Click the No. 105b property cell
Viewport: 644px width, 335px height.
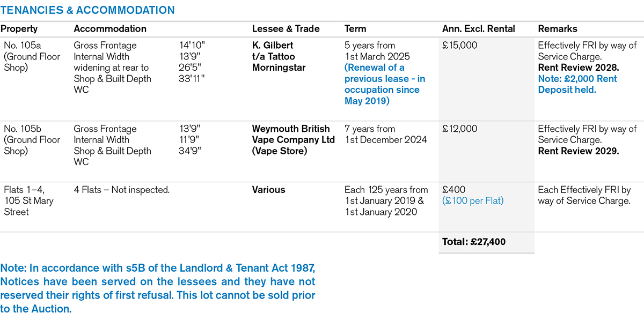(x=32, y=140)
